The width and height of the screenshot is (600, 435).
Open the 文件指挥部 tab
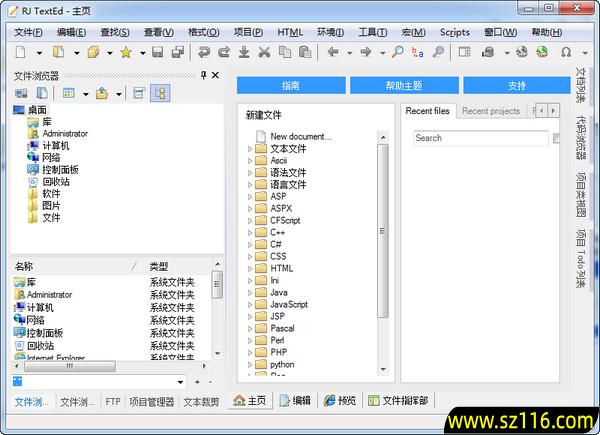pyautogui.click(x=398, y=401)
